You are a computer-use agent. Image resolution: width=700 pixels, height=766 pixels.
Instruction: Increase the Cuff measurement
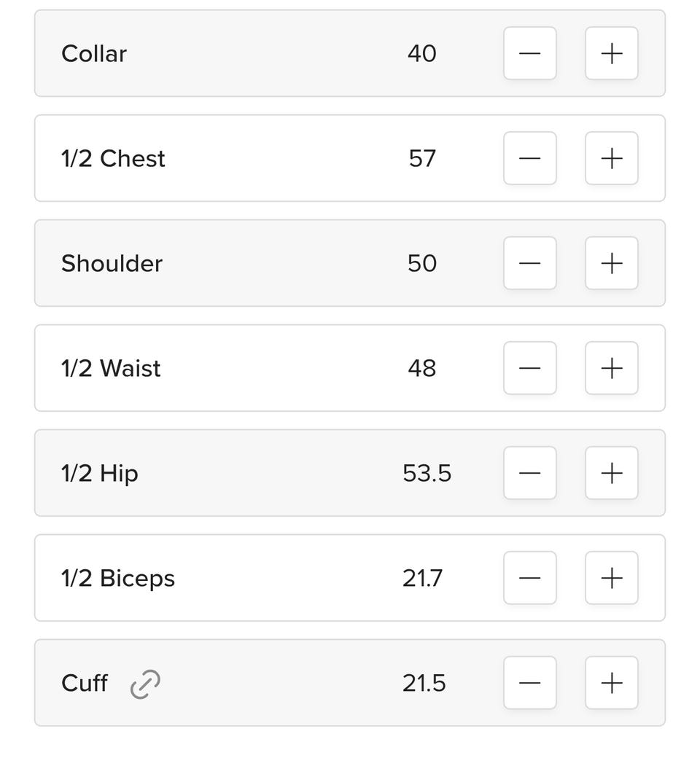coord(612,683)
